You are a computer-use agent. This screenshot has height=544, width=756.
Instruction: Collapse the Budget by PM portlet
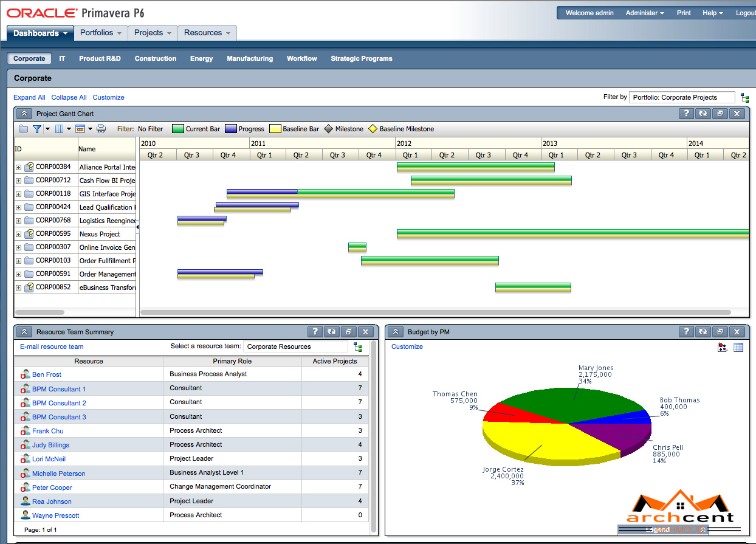tap(395, 332)
